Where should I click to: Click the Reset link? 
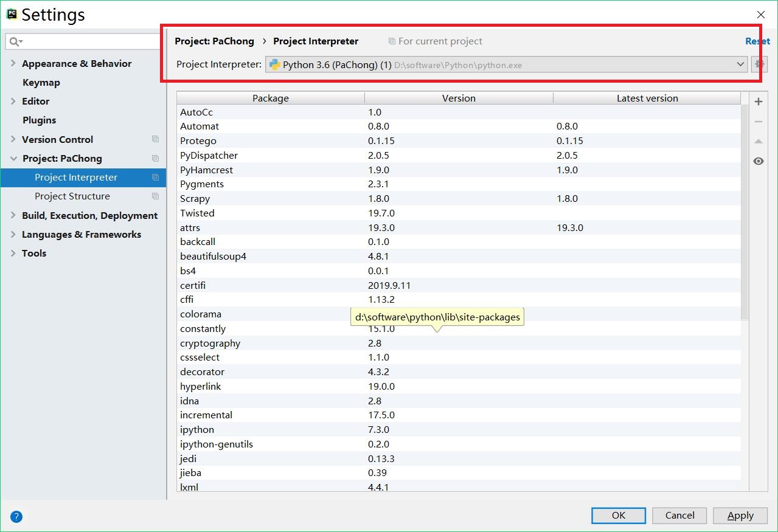pyautogui.click(x=757, y=41)
